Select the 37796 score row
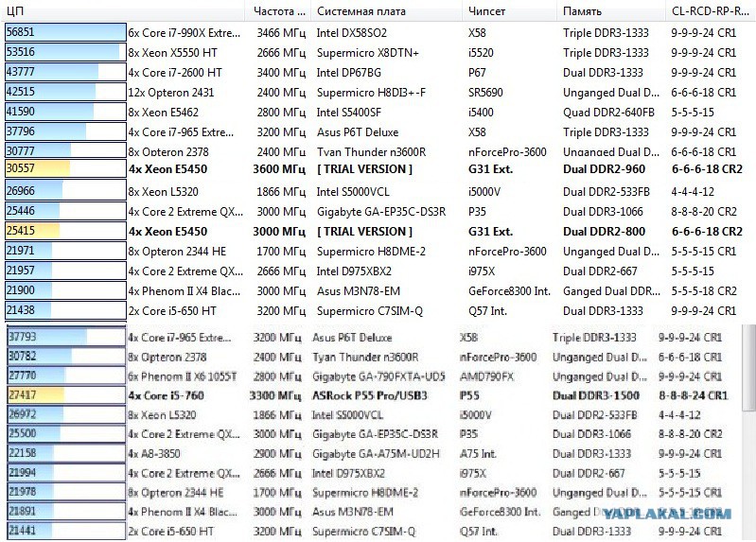 pyautogui.click(x=371, y=132)
